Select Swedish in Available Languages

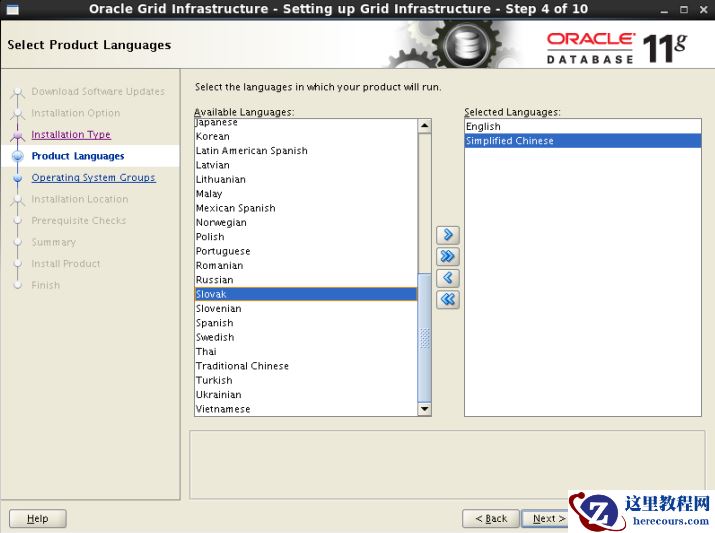click(306, 337)
